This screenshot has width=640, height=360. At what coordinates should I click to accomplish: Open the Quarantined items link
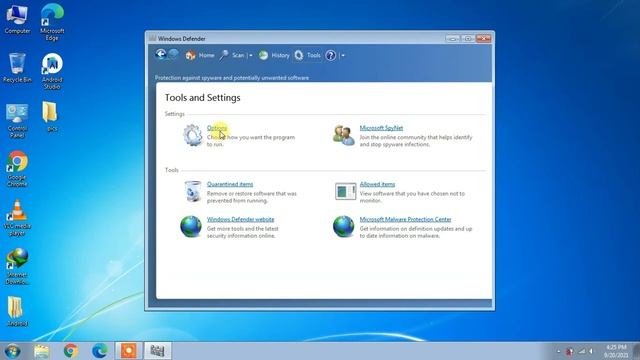(x=230, y=184)
